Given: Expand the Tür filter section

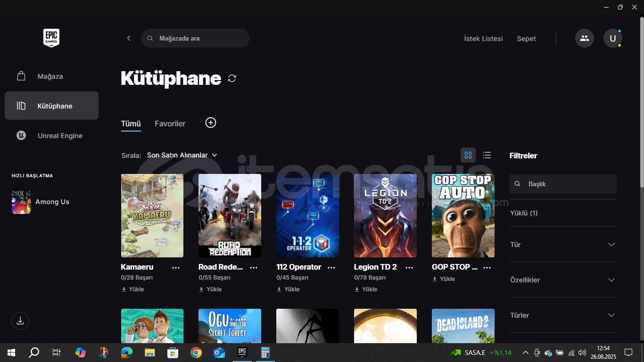Looking at the screenshot, I should click(563, 245).
